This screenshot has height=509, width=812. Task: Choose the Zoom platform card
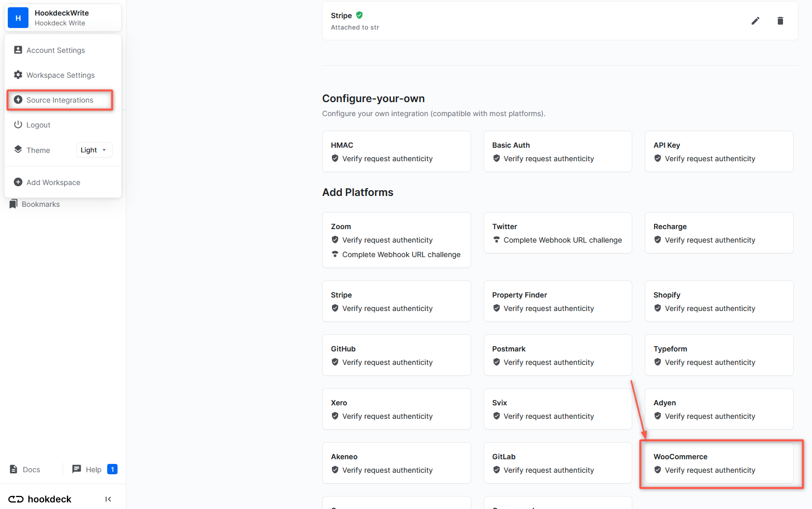click(x=397, y=240)
